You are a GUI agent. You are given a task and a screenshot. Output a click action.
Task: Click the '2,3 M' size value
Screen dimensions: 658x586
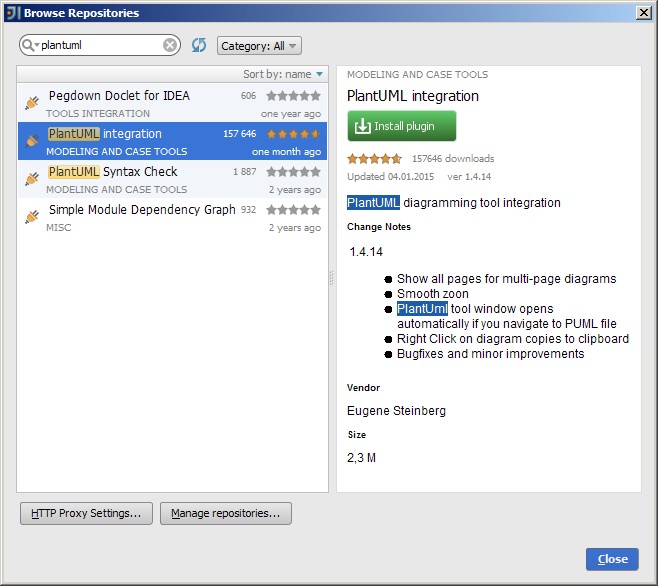(361, 458)
